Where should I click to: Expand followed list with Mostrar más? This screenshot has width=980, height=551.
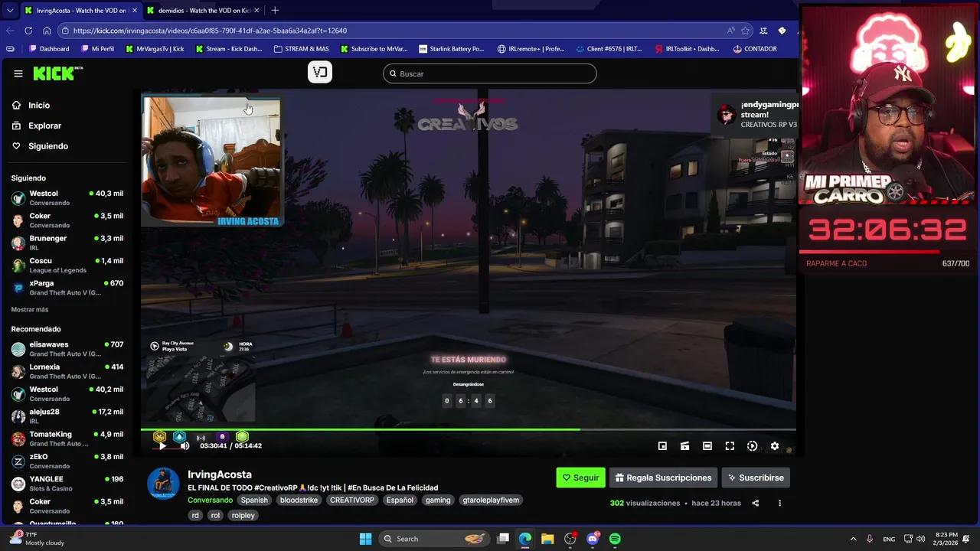(30, 310)
